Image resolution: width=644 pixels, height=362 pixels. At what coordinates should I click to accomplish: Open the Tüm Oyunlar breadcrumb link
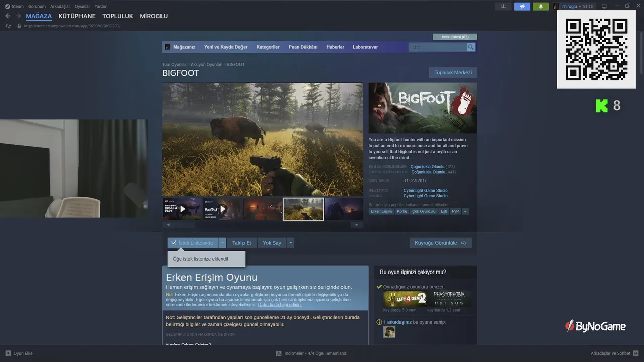pos(174,64)
